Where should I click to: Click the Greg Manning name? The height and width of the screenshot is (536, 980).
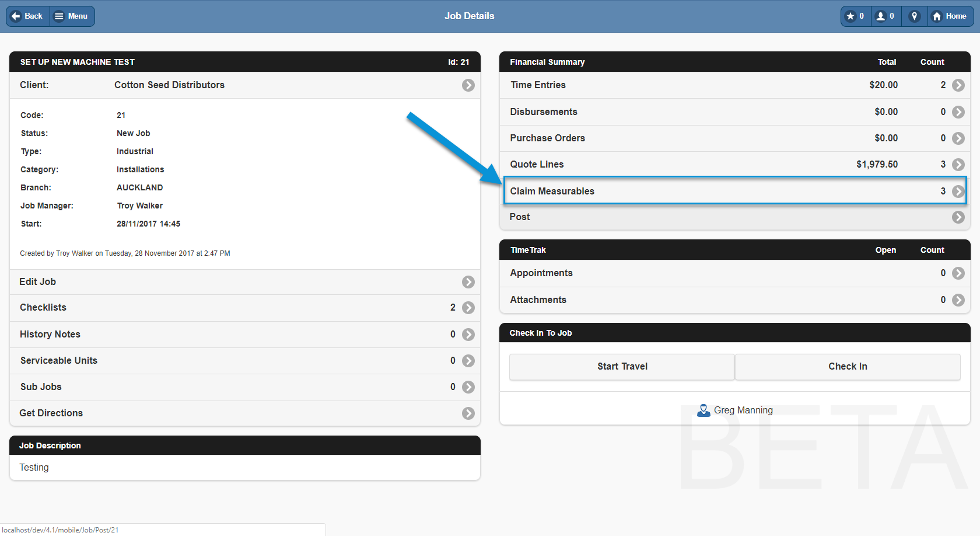pyautogui.click(x=743, y=410)
